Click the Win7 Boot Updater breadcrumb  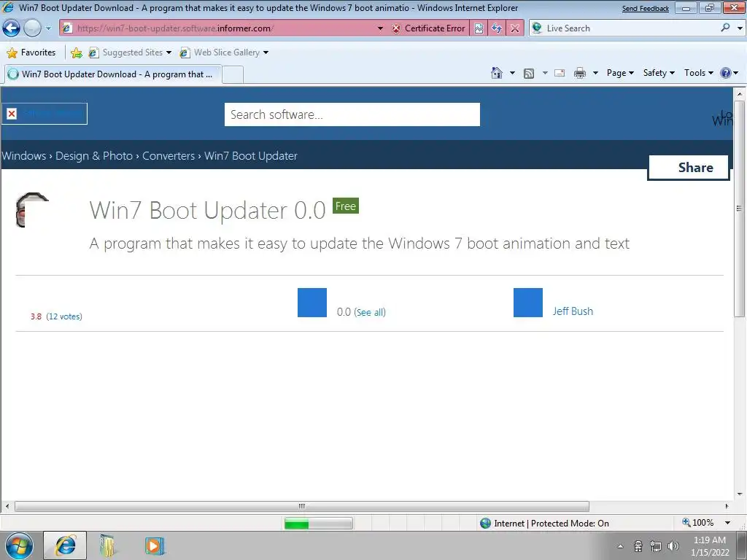[251, 156]
